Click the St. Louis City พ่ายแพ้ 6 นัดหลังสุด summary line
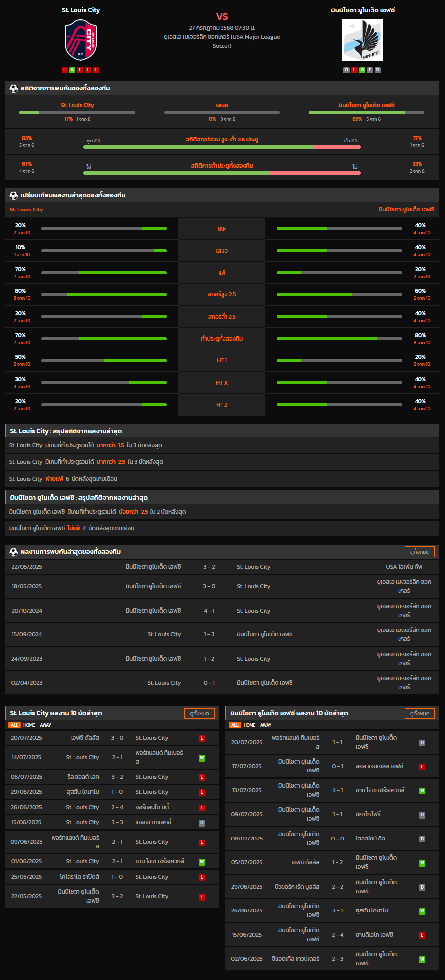This screenshot has height=980, width=445. click(x=222, y=479)
